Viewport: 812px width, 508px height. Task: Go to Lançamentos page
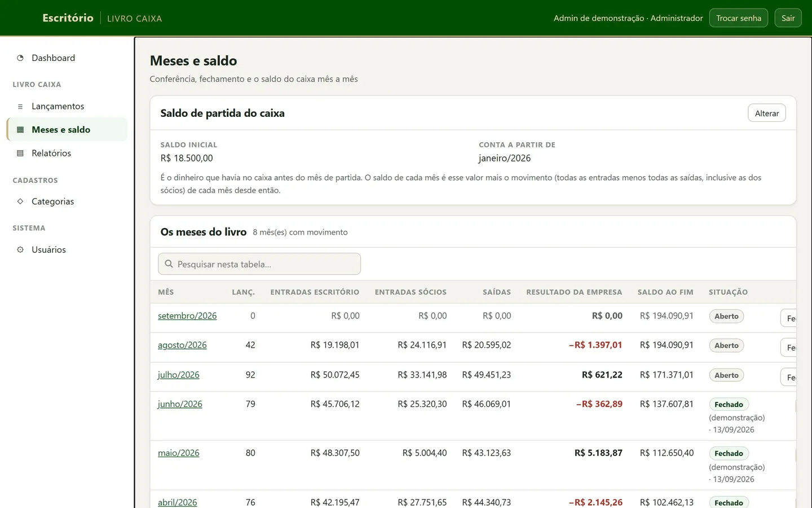click(x=67, y=106)
